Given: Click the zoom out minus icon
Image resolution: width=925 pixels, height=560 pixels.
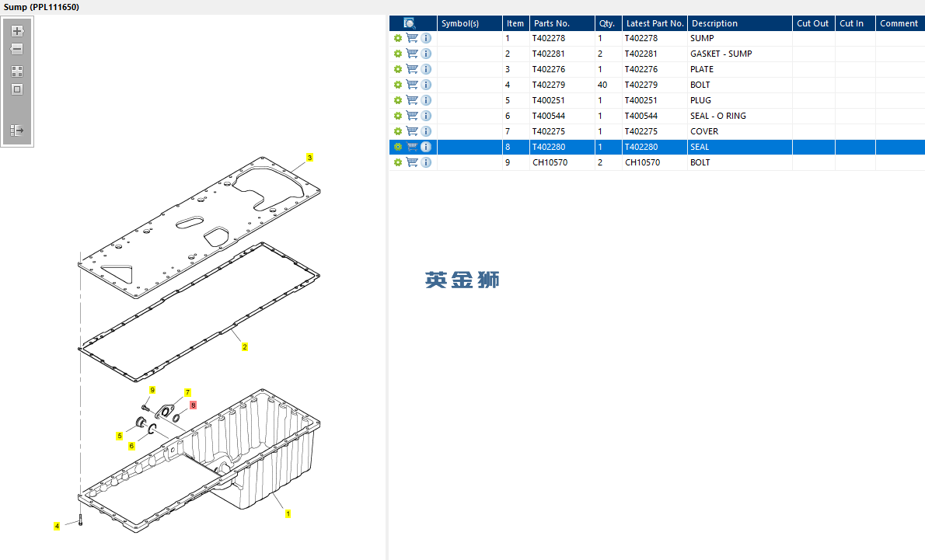Looking at the screenshot, I should coord(17,49).
